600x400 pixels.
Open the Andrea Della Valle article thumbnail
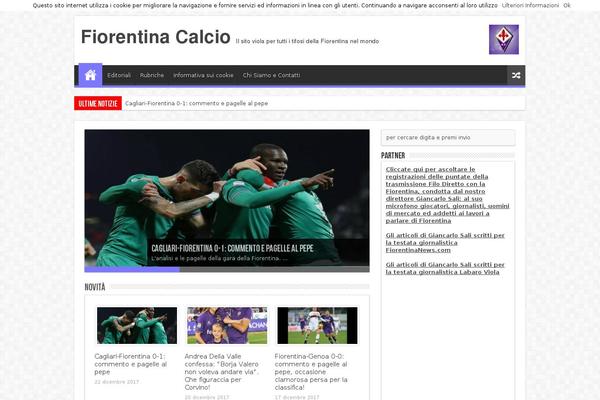point(227,325)
